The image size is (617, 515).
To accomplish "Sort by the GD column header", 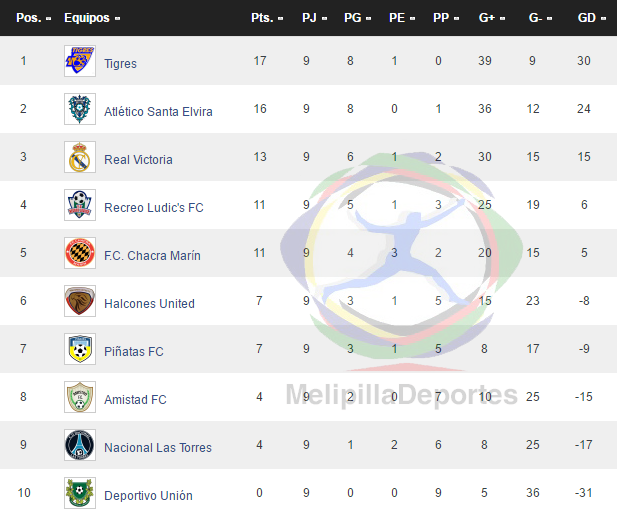I will (591, 18).
